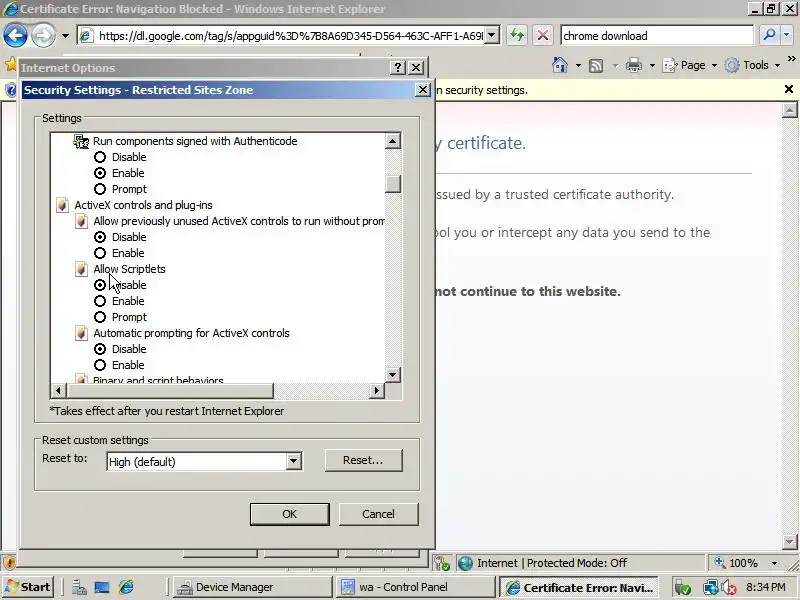The width and height of the screenshot is (800, 600).
Task: Expand the Print dropdown arrow
Action: 652,65
